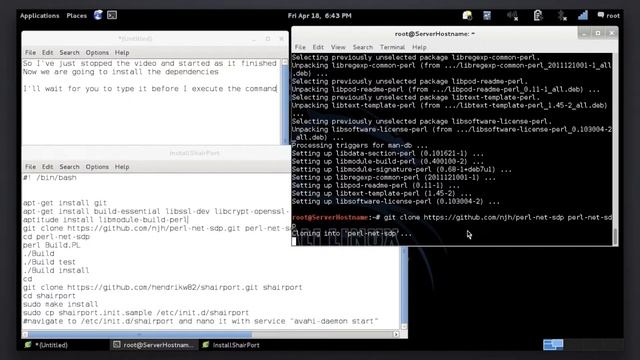
Task: Open the Places menu in top panel
Action: click(x=76, y=16)
